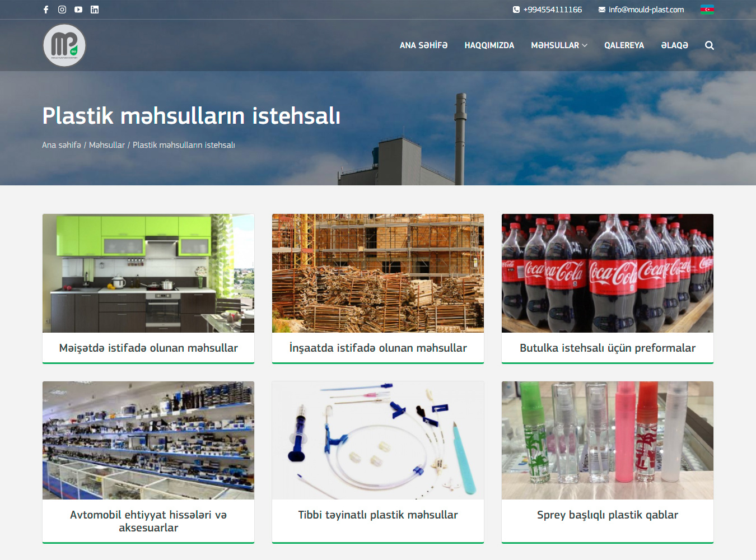Image resolution: width=756 pixels, height=560 pixels.
Task: Open the LinkedIn social icon
Action: click(x=95, y=10)
